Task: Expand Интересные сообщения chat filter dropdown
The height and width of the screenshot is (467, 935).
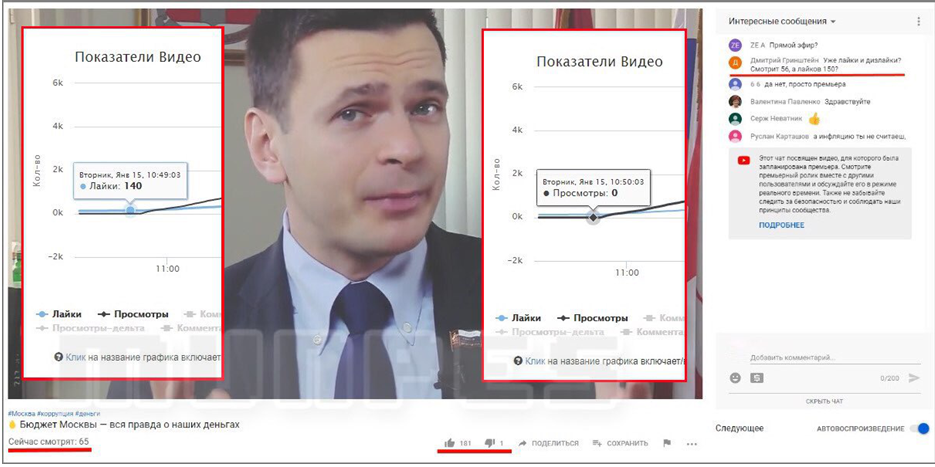Action: pyautogui.click(x=782, y=21)
